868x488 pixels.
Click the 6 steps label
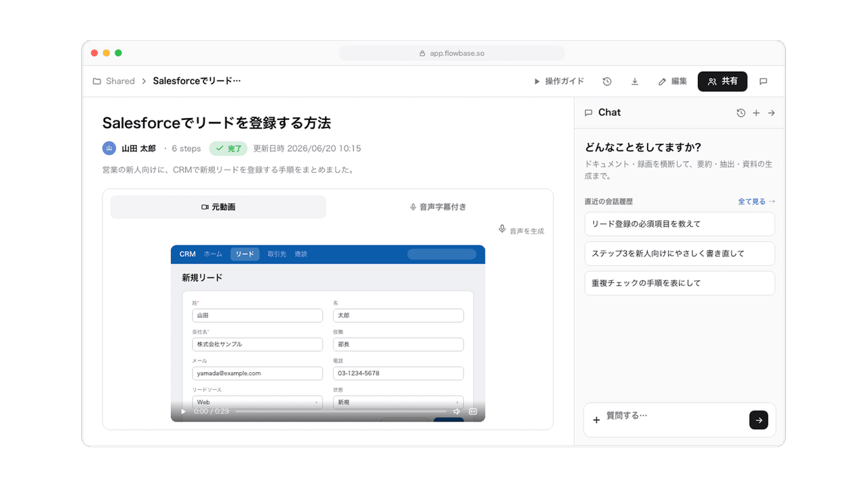[x=186, y=148]
